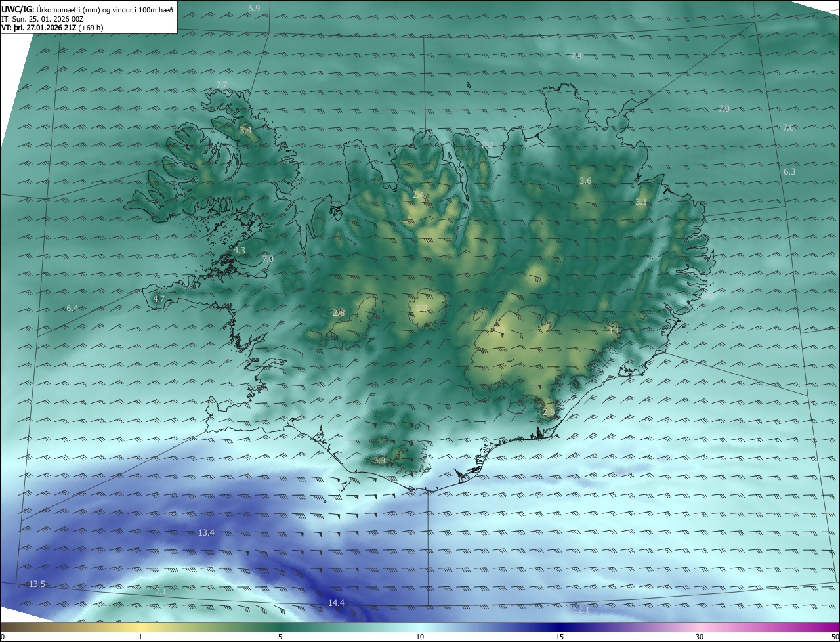Click the 7.1 value label on the map
This screenshot has height=642, width=840.
tap(161, 592)
